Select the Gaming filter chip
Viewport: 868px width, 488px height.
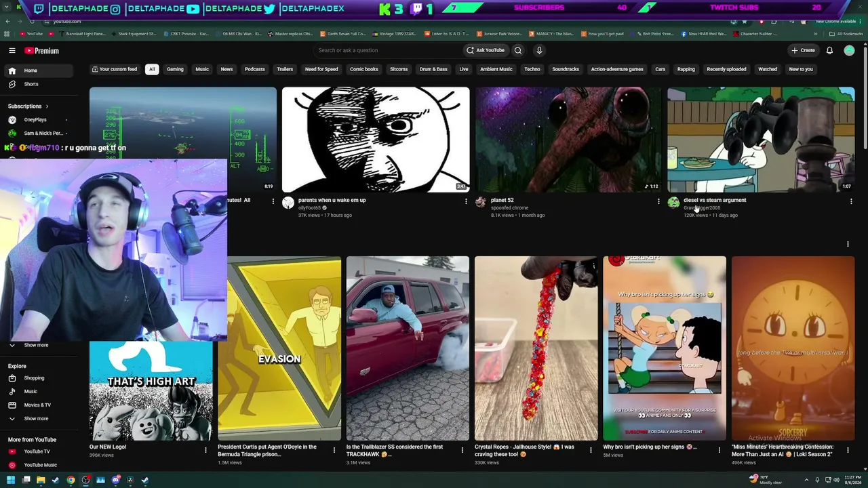coord(175,69)
